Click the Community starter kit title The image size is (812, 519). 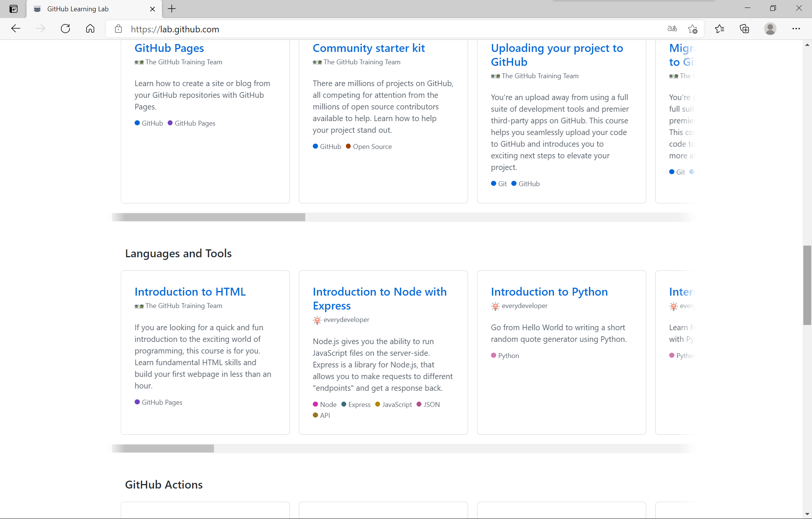point(368,48)
